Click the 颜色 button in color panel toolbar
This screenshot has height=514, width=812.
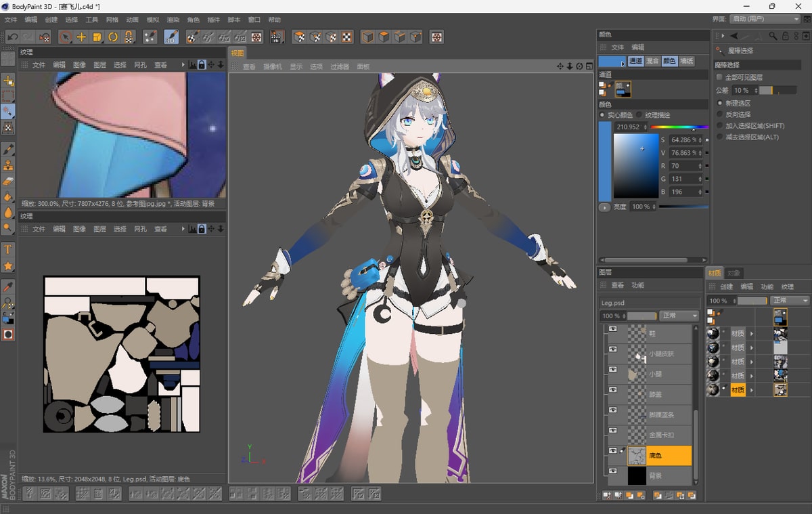coord(669,61)
